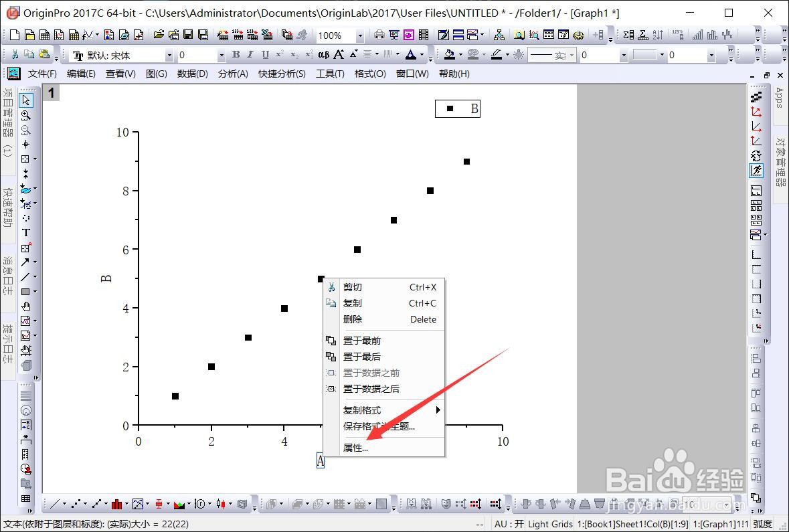Select the Rectangle drawing tool
Image resolution: width=789 pixels, height=532 pixels.
25,291
